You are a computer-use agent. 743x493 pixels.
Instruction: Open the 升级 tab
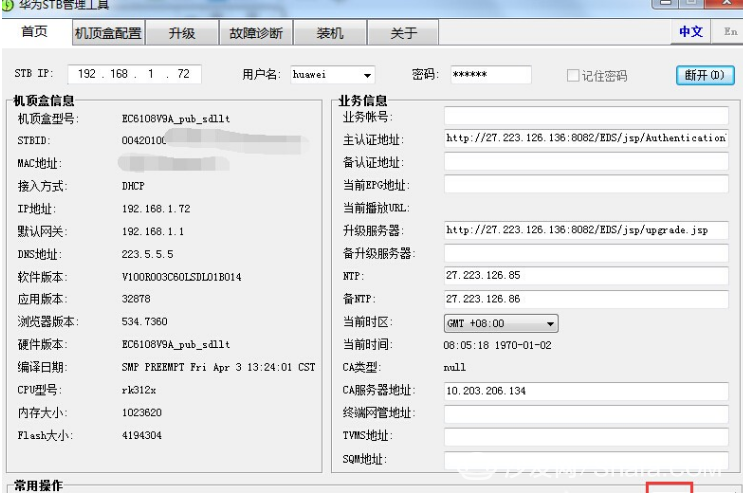coord(182,33)
